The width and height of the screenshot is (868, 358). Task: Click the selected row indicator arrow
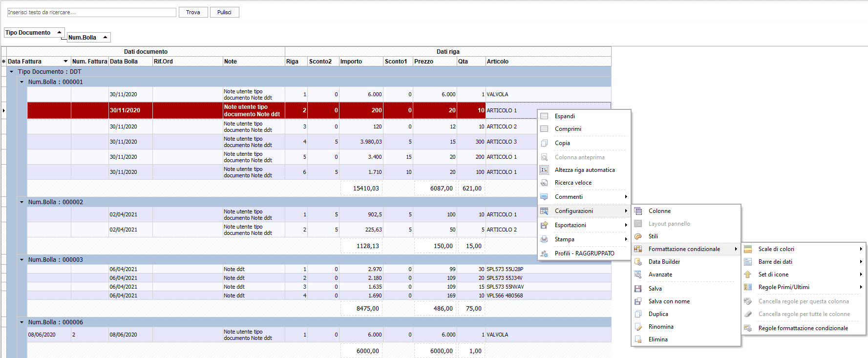tap(3, 110)
